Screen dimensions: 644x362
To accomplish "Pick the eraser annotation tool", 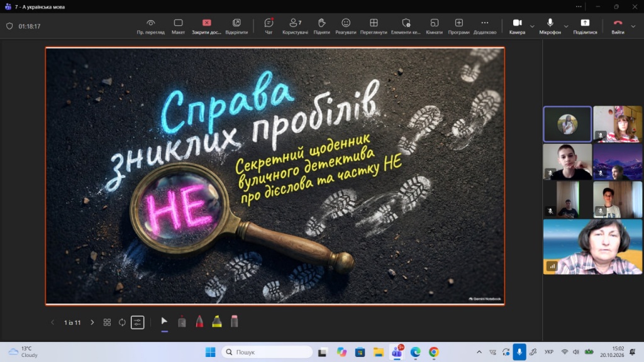I will (x=234, y=321).
